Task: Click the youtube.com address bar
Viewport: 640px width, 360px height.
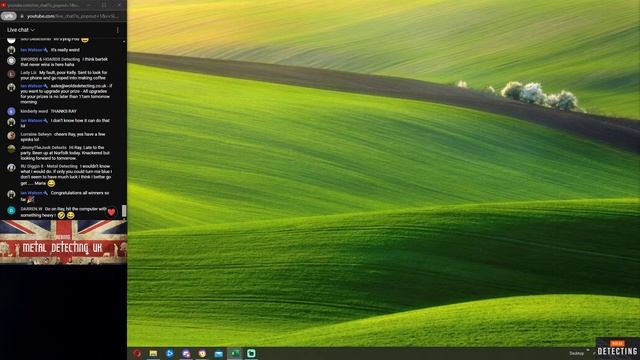Action: [72, 16]
